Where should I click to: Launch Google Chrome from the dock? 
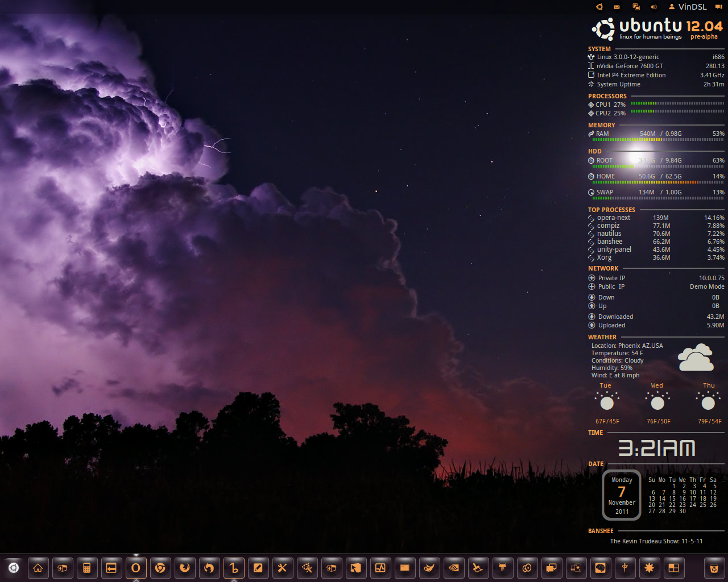(x=160, y=568)
